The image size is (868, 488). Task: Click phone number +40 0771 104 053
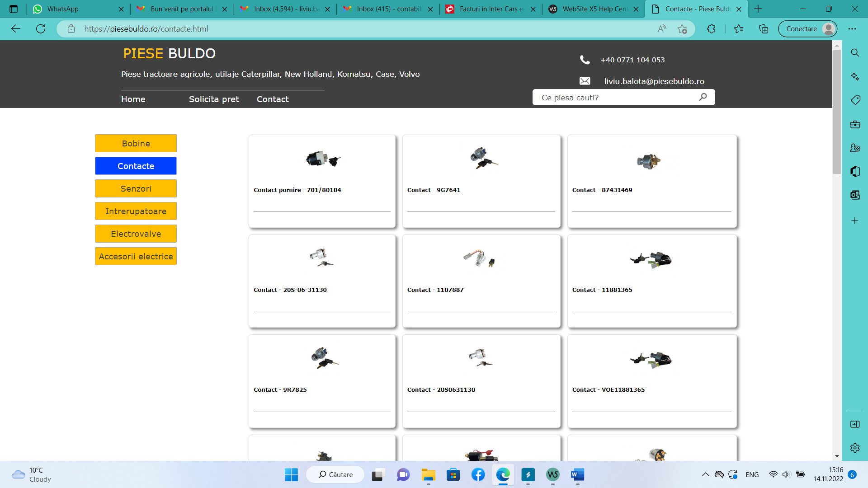632,60
